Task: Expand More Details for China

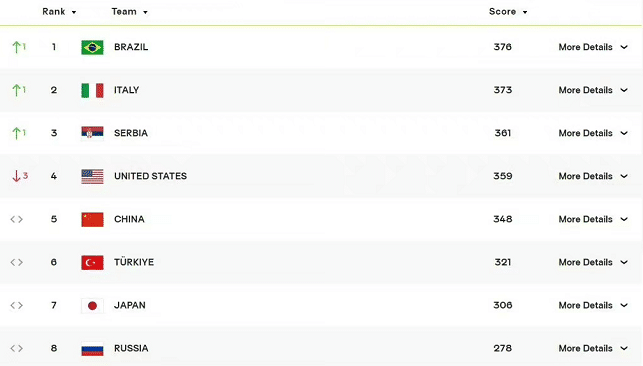Action: 593,219
